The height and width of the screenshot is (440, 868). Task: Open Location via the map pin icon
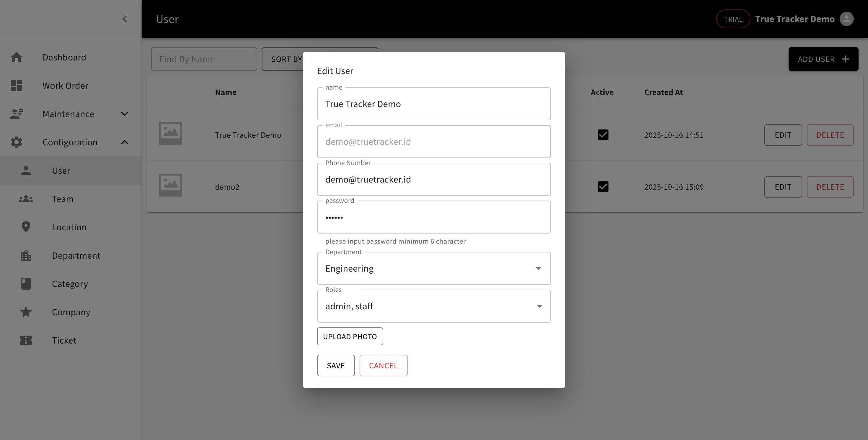(x=26, y=227)
